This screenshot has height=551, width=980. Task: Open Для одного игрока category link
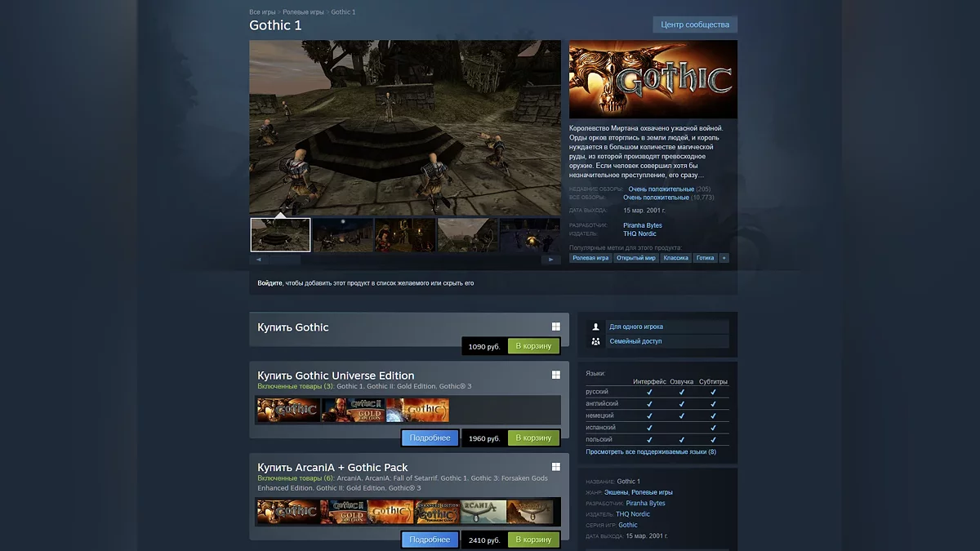636,327
